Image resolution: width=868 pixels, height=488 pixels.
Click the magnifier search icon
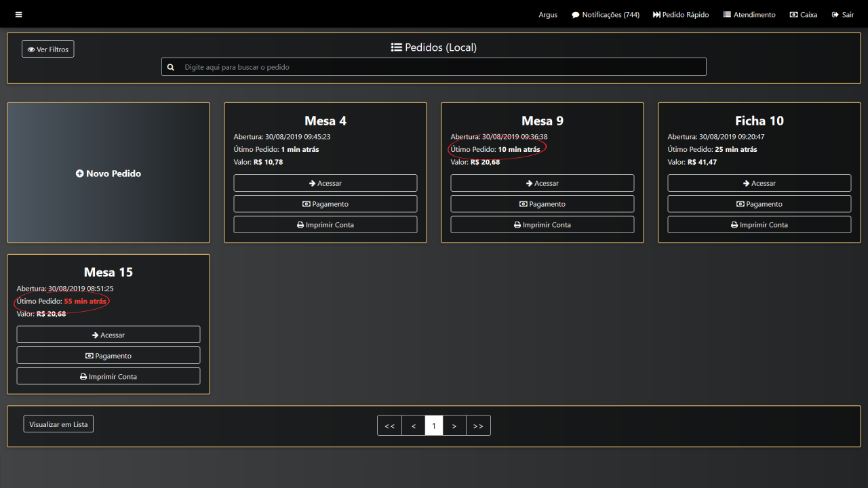[171, 67]
